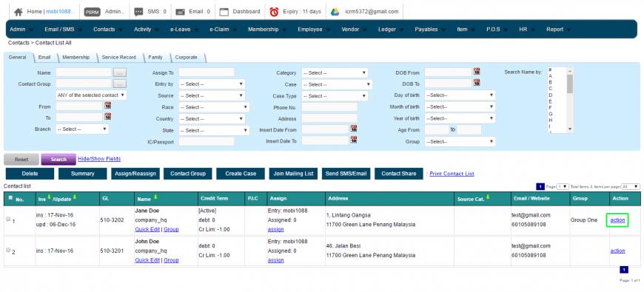Screen dimensions: 644x292
Task: Click the IC/Passport input field
Action: [x=207, y=142]
